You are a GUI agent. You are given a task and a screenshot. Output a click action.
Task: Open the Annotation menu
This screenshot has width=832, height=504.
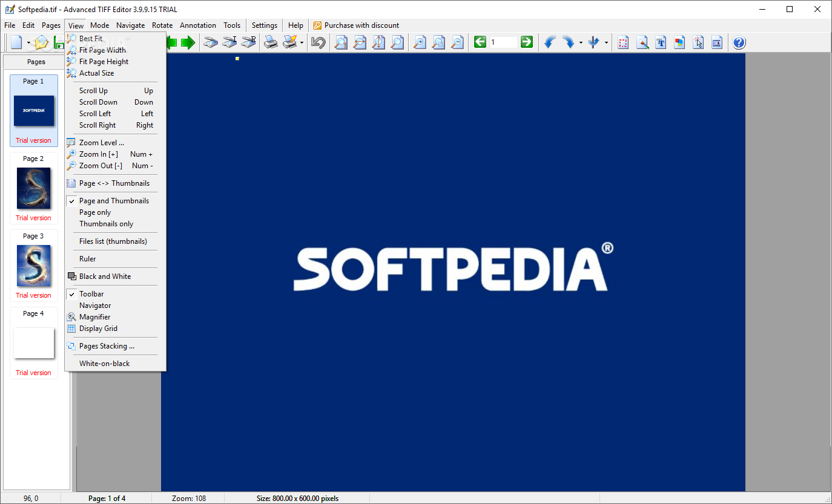198,25
